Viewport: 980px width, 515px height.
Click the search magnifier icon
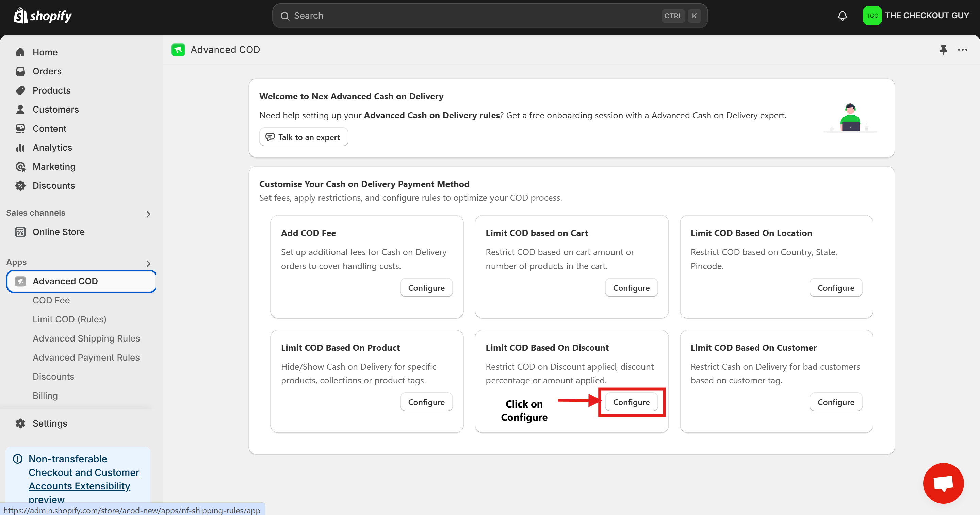point(285,16)
